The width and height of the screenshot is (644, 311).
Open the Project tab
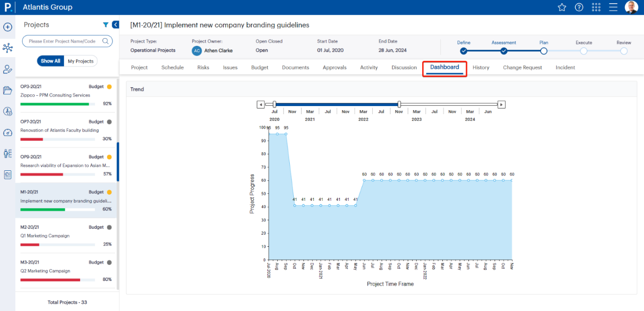tap(140, 67)
